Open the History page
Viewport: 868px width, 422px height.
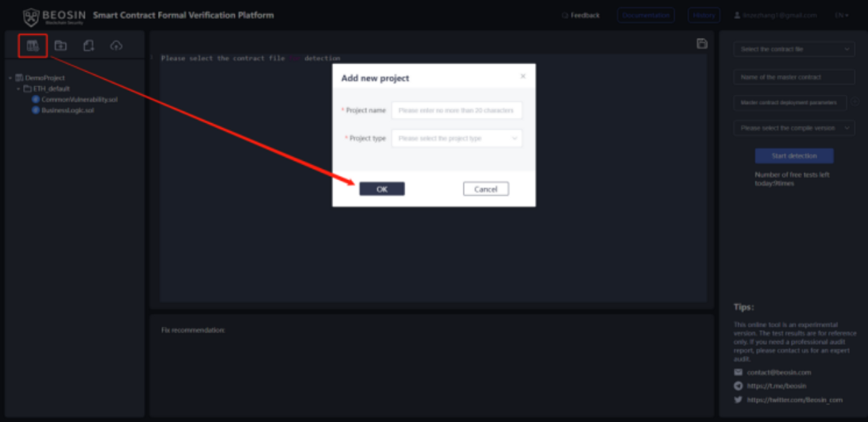click(703, 15)
